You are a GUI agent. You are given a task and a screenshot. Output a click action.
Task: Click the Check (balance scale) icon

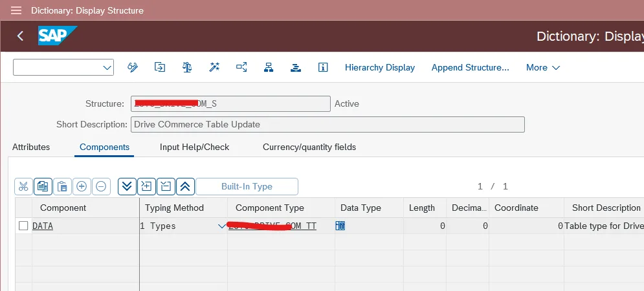click(187, 67)
